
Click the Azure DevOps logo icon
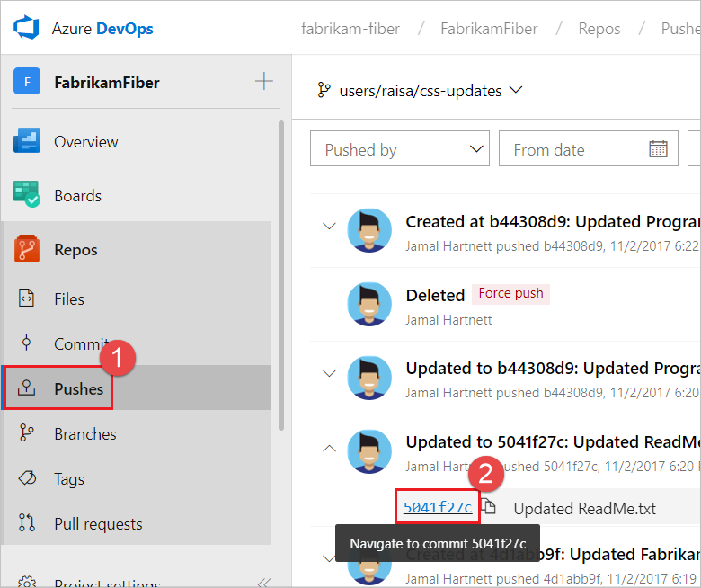(x=28, y=27)
